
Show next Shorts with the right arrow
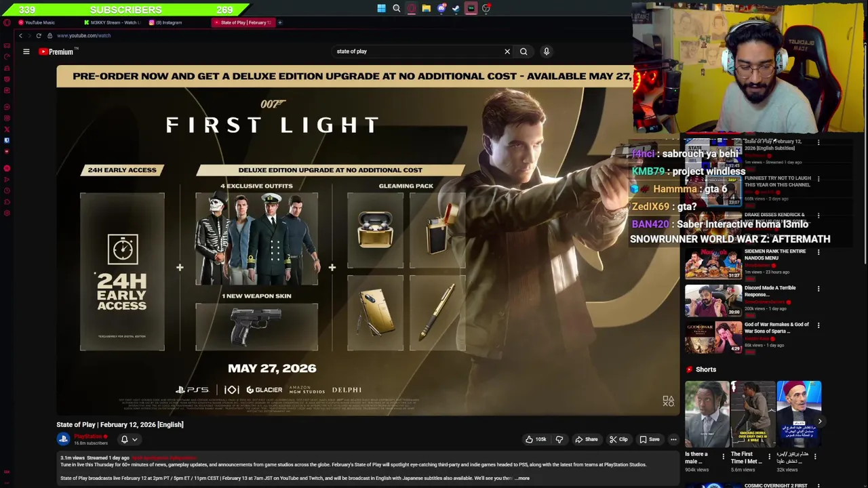[x=819, y=422]
